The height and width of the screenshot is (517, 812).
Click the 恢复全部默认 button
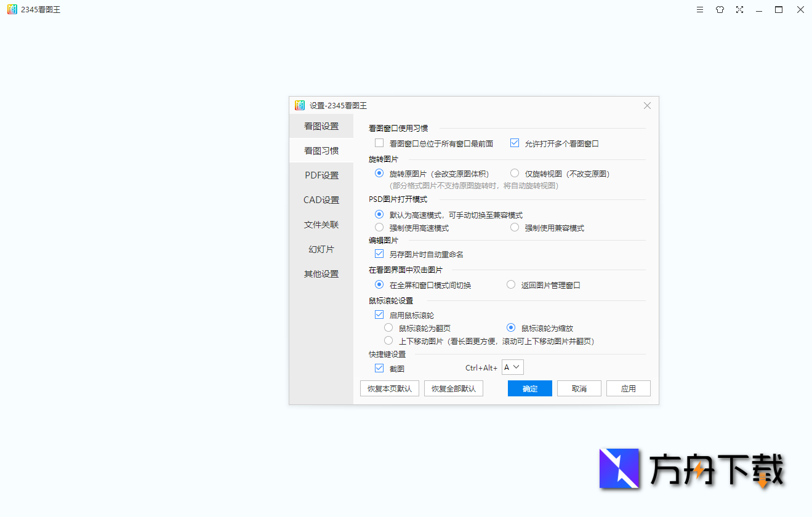coord(453,388)
